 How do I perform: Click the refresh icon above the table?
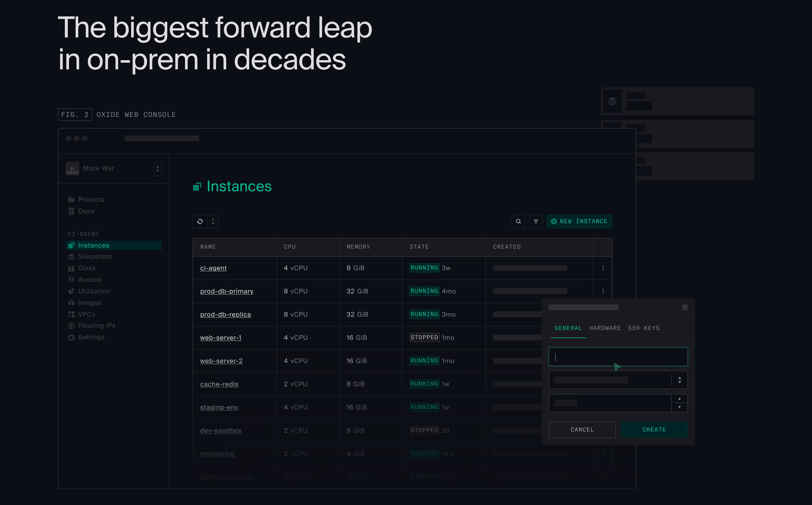coord(200,221)
